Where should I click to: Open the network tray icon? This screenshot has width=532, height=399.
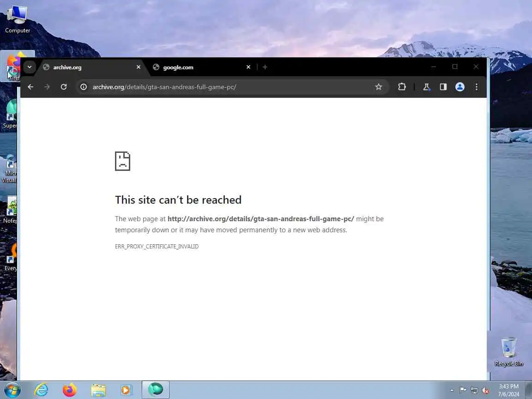(x=474, y=391)
